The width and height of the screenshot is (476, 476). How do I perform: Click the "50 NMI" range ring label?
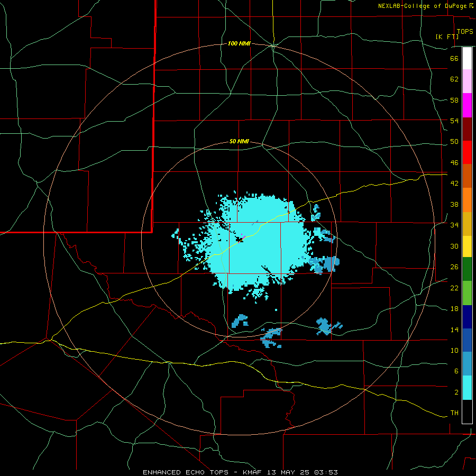[x=239, y=141]
